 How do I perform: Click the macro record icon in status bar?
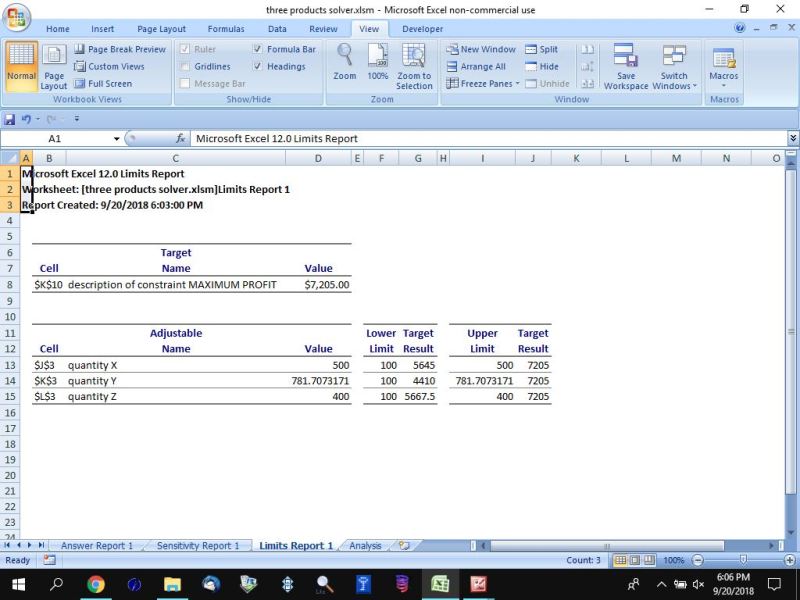[x=49, y=560]
